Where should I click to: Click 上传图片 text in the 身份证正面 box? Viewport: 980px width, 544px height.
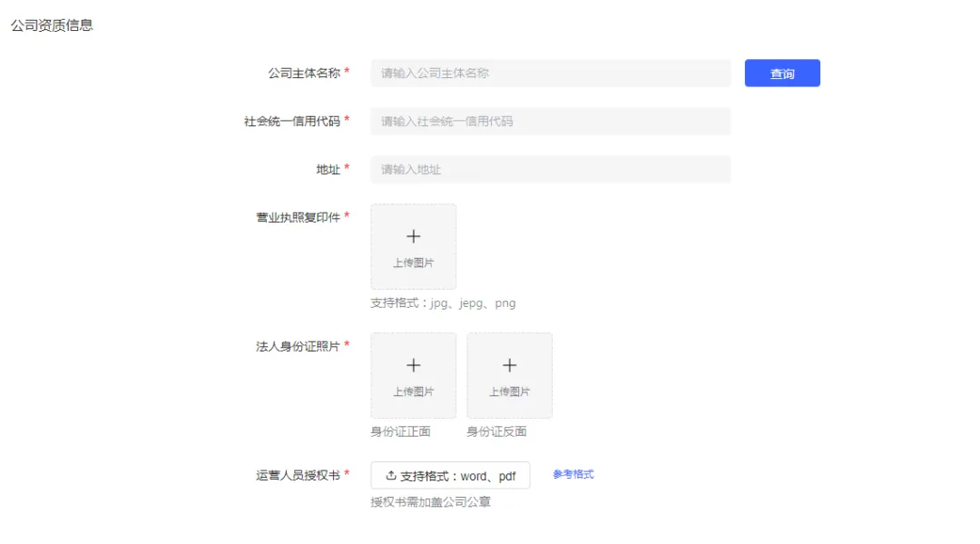pyautogui.click(x=413, y=392)
